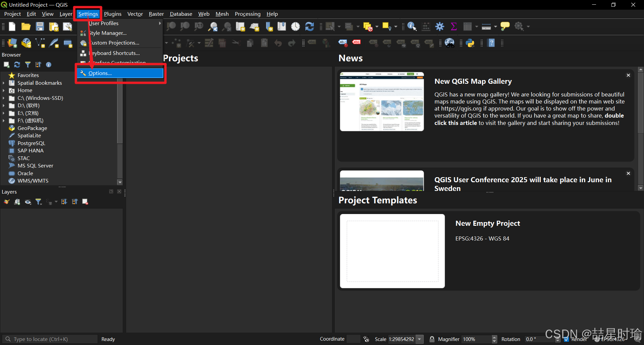This screenshot has width=644, height=345.
Task: Open the New Empty Project template thumbnail
Action: coord(392,251)
